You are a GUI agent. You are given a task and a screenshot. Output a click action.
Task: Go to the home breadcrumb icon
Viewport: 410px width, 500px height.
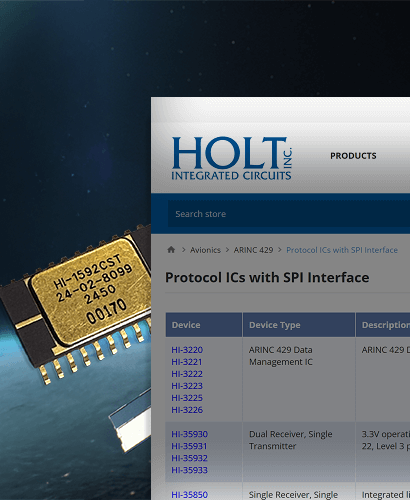tap(171, 250)
